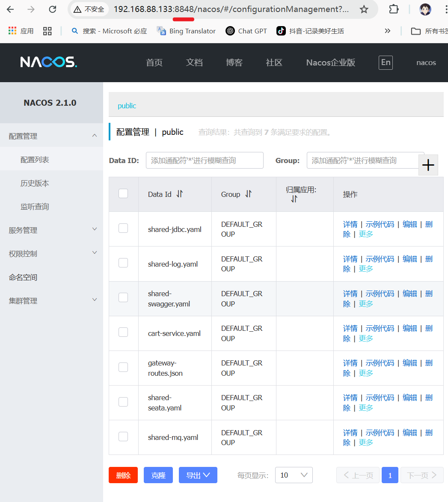This screenshot has height=502, width=448.
Task: Open the Chat GPT bookmark
Action: pos(246,31)
